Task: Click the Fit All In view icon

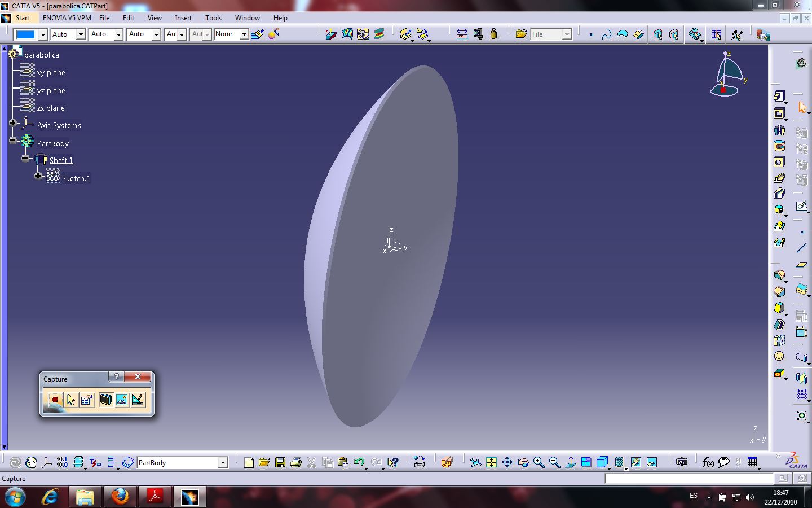Action: 491,462
